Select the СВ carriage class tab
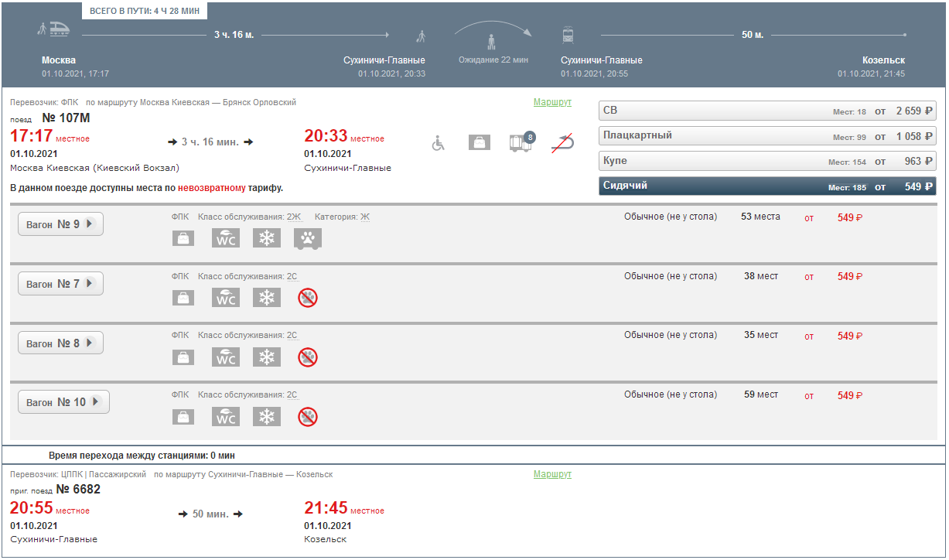Viewport: 949px width, 560px height. (x=767, y=111)
